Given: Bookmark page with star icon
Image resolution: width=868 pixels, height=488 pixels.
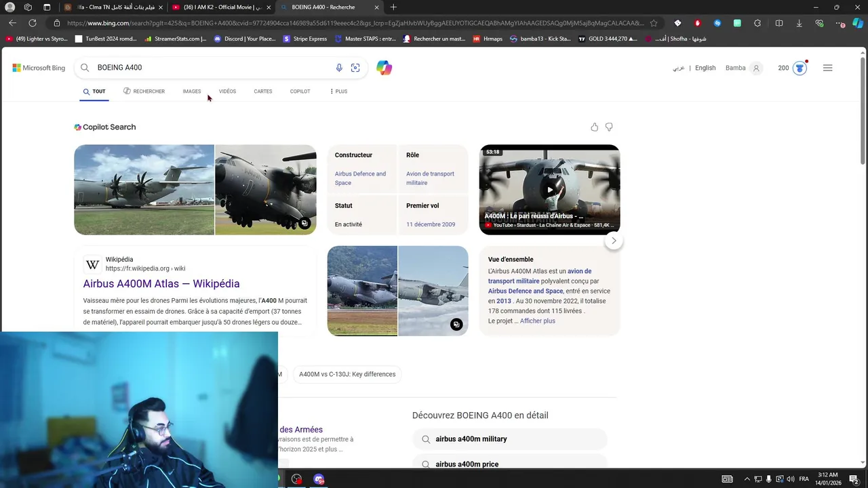Looking at the screenshot, I should [x=654, y=23].
